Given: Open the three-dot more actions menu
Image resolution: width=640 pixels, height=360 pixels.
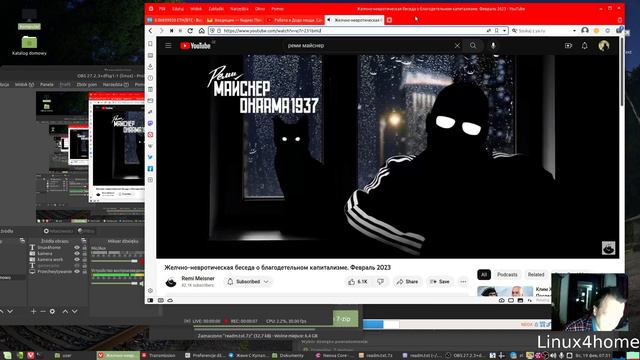Looking at the screenshot, I should point(463,282).
